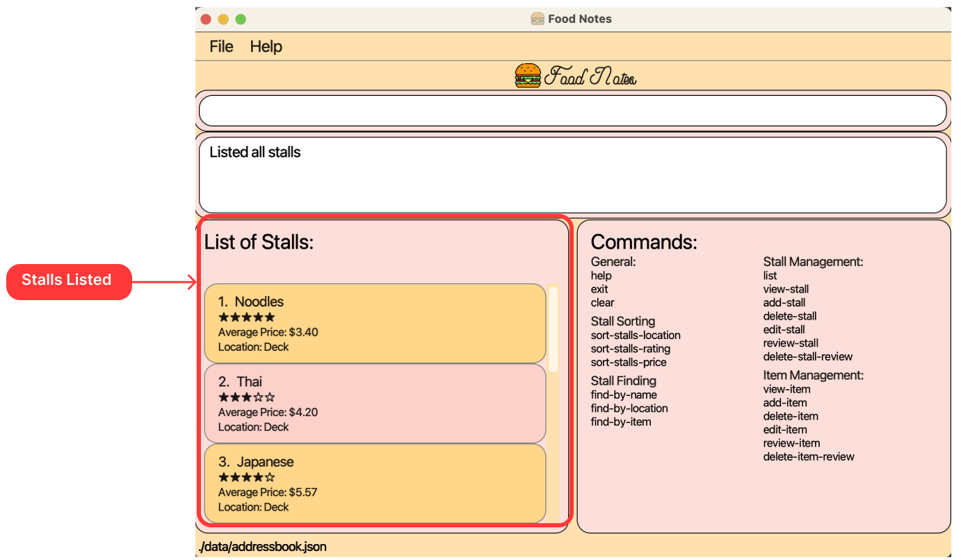Open the File menu
The width and height of the screenshot is (961, 560).
pyautogui.click(x=221, y=47)
